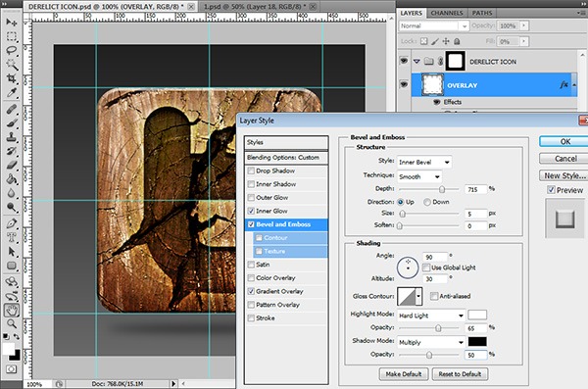
Task: Click the lock image pixels brush icon
Action: (435, 41)
